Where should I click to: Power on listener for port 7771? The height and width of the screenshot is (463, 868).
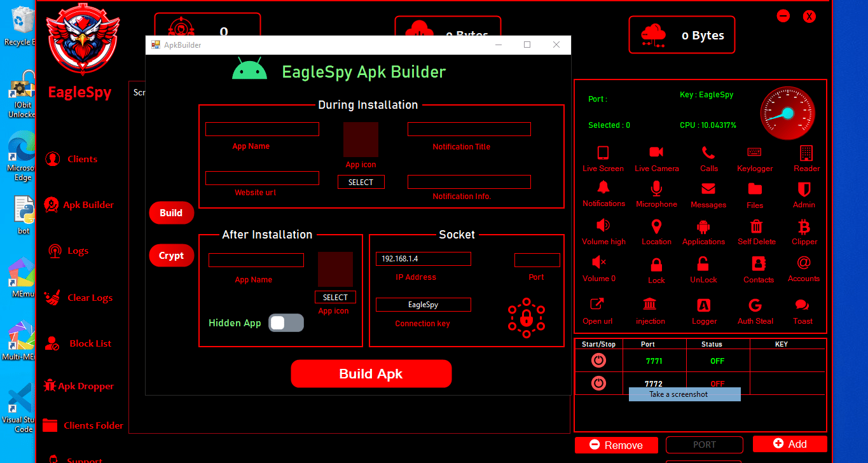tap(598, 359)
